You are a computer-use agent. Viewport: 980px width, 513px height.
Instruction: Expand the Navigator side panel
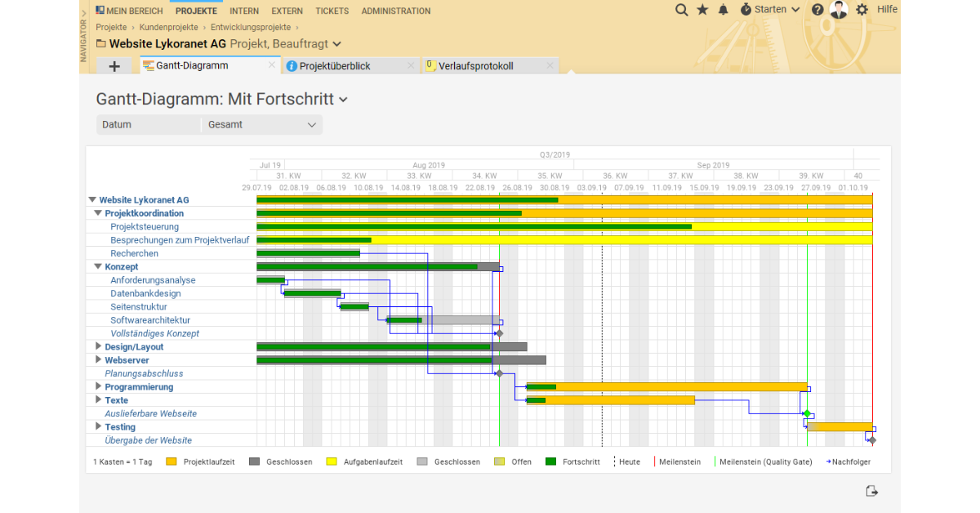(84, 37)
